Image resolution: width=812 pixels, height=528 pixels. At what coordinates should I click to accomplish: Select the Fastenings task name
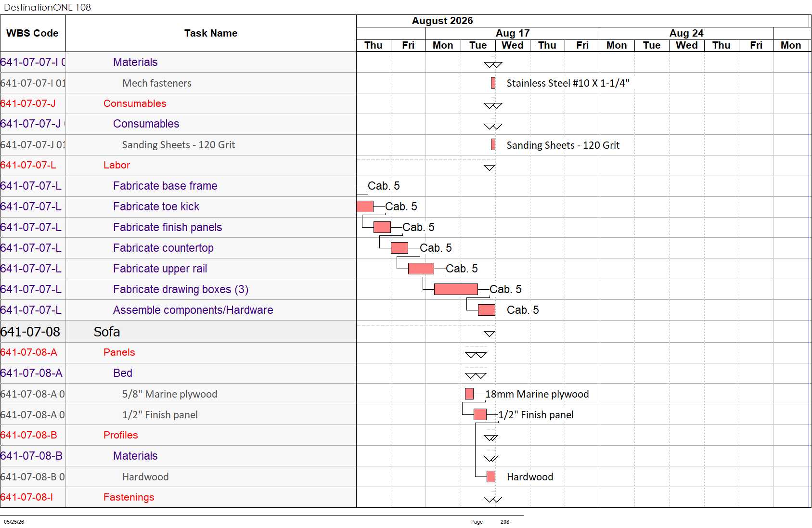pyautogui.click(x=129, y=497)
